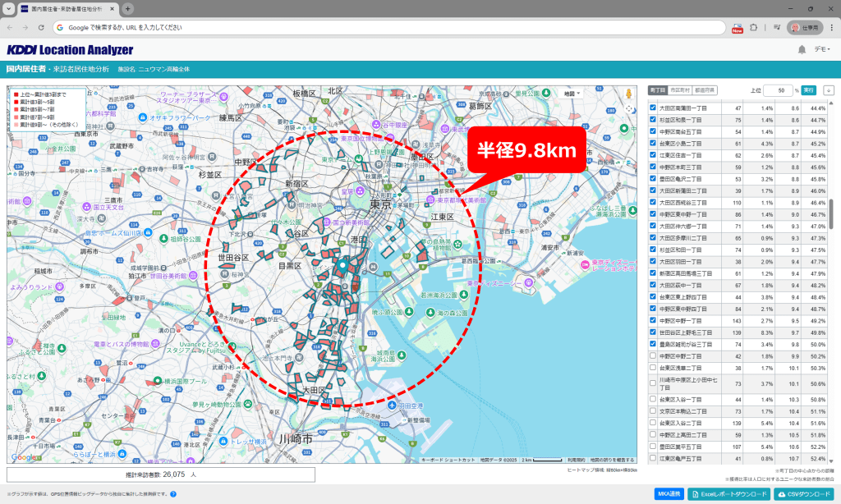Image resolution: width=841 pixels, height=504 pixels.
Task: Open the 利用規約 map terms link
Action: pos(576,460)
